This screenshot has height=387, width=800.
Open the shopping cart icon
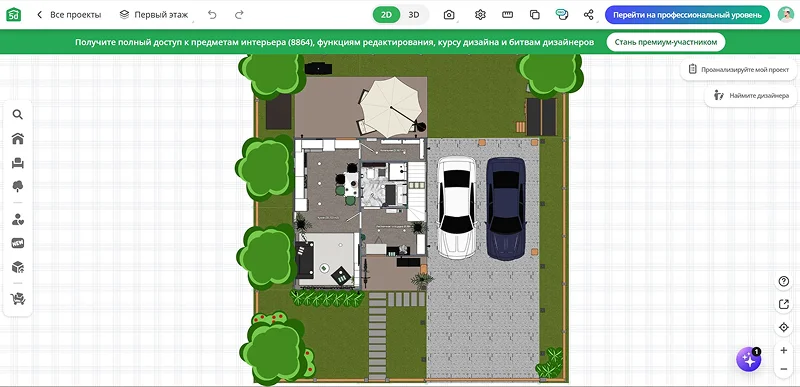point(18,299)
